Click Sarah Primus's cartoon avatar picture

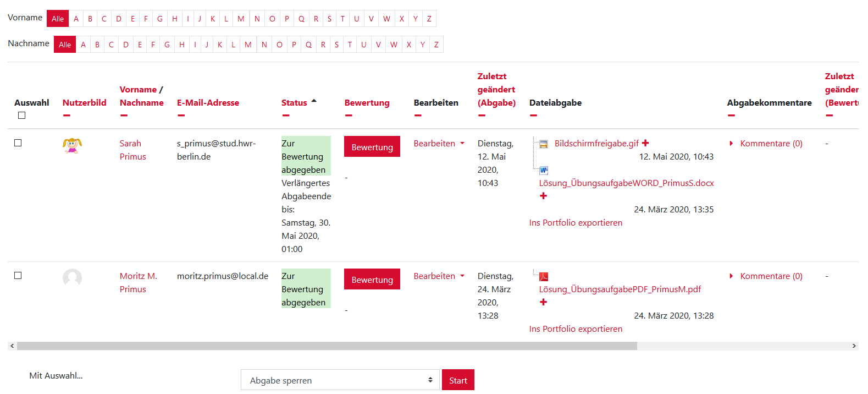72,145
